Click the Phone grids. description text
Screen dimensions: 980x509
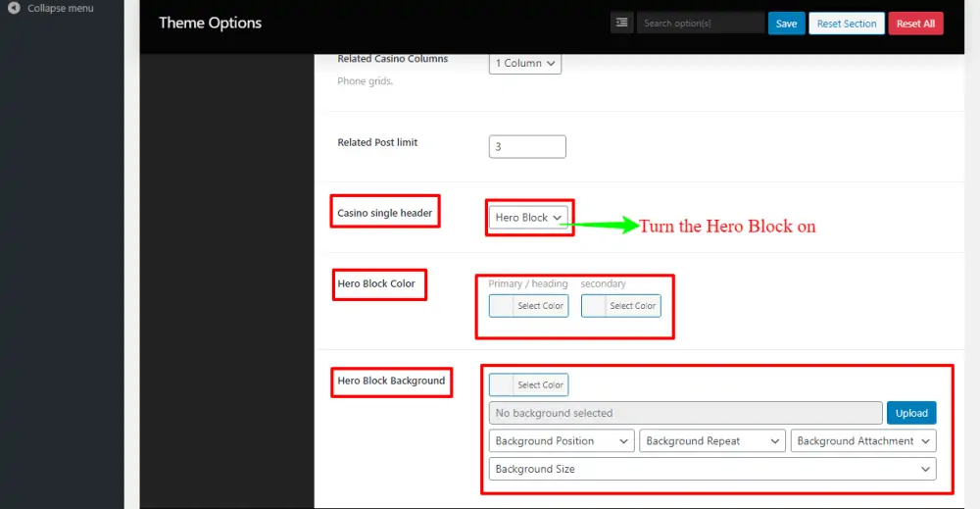pos(365,80)
